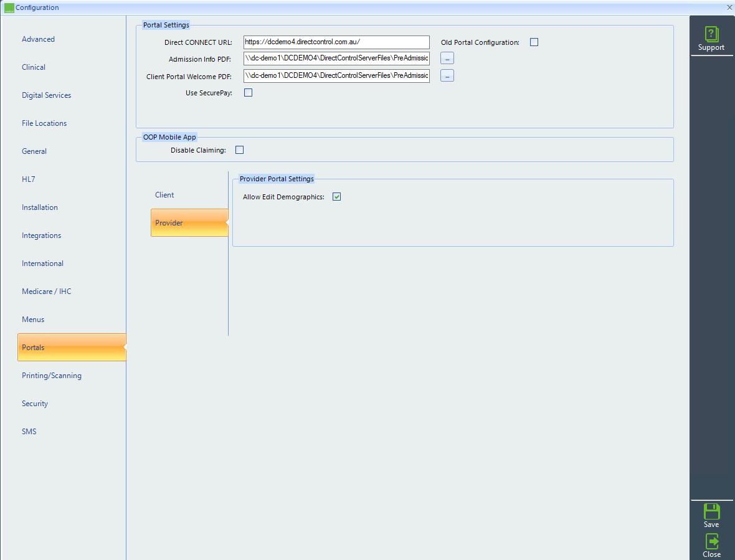Open the General settings section
This screenshot has width=735, height=560.
coord(34,151)
